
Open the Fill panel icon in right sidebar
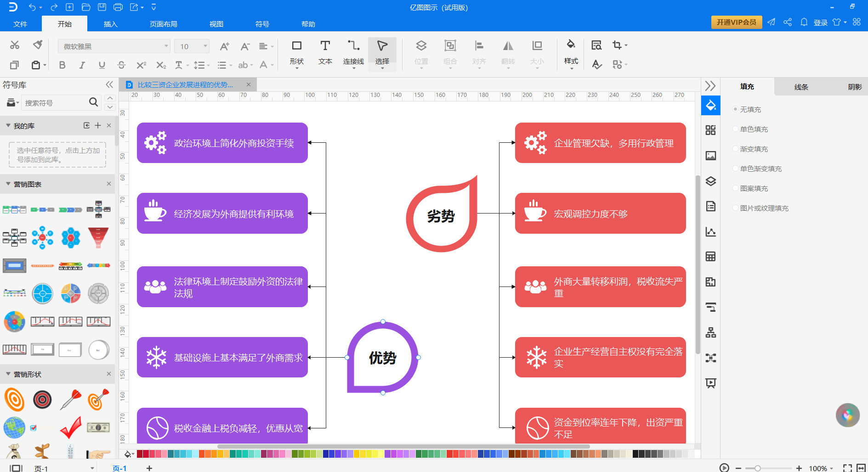point(711,106)
